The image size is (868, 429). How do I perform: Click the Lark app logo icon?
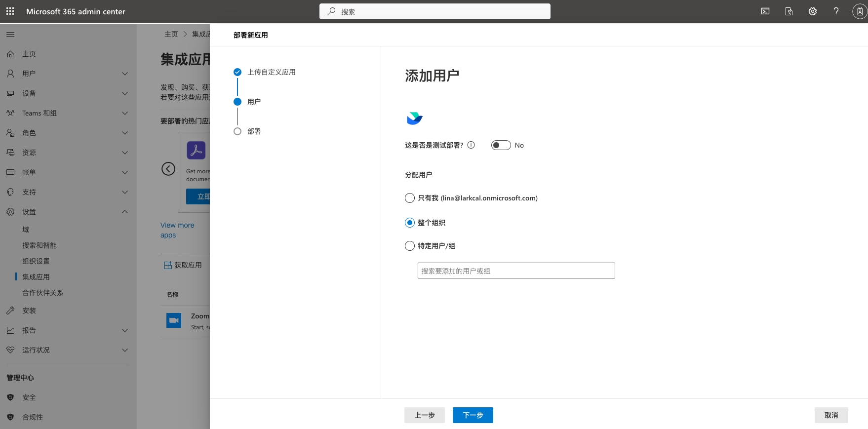(414, 118)
